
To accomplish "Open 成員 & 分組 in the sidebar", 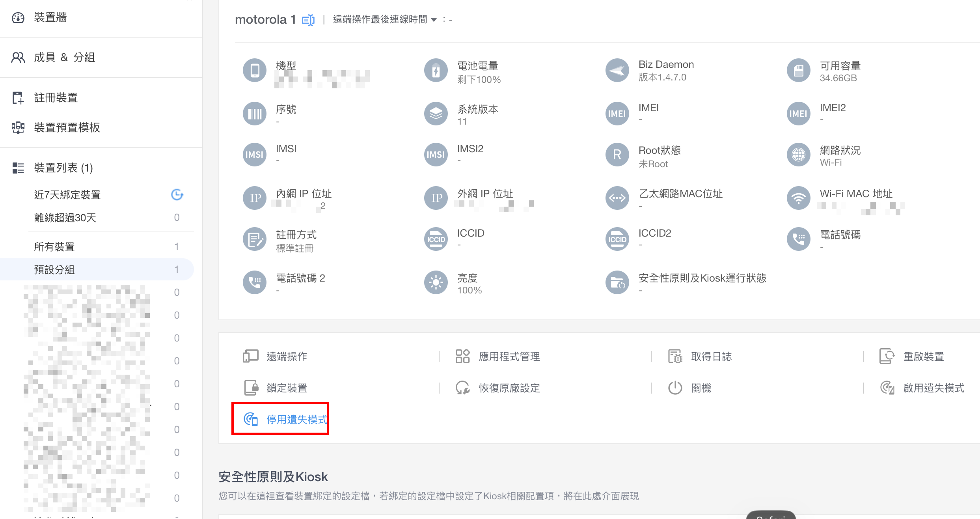I will 64,58.
